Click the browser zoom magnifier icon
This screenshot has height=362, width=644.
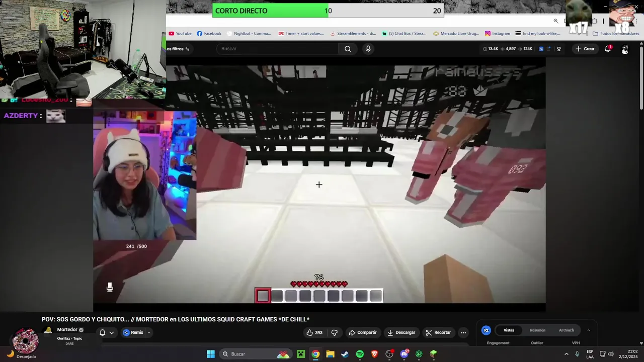(x=556, y=21)
